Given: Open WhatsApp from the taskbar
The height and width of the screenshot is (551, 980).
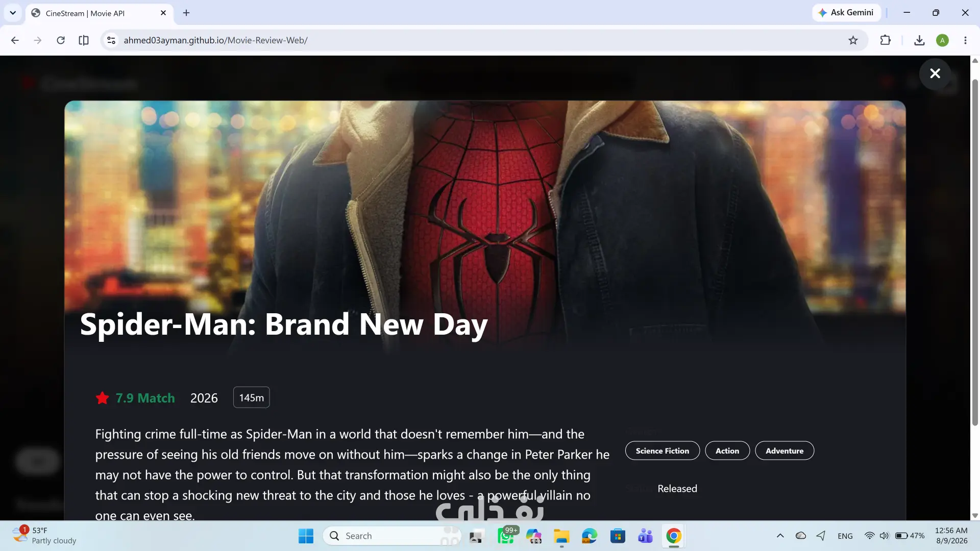Looking at the screenshot, I should (506, 536).
